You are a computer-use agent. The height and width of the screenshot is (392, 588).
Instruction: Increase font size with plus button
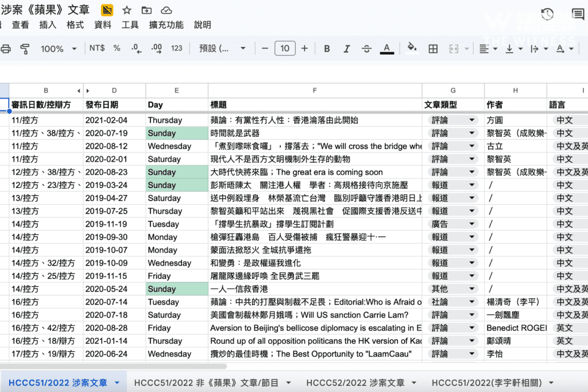[304, 49]
